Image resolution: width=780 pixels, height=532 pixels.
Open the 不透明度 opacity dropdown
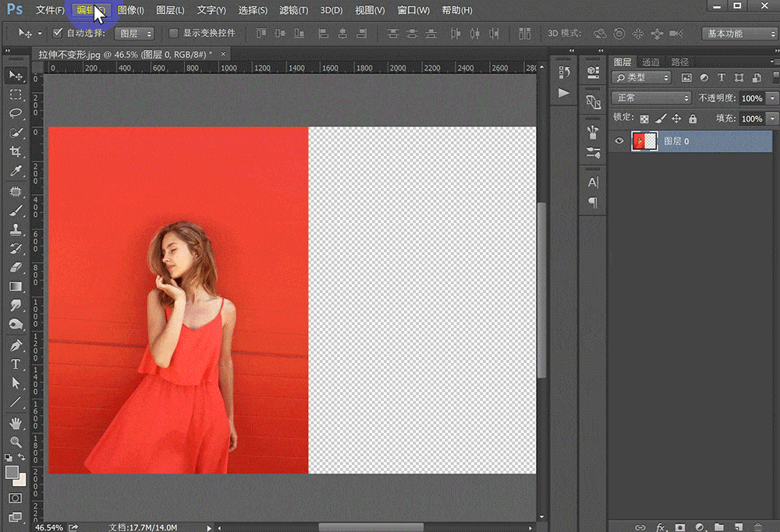[x=771, y=98]
